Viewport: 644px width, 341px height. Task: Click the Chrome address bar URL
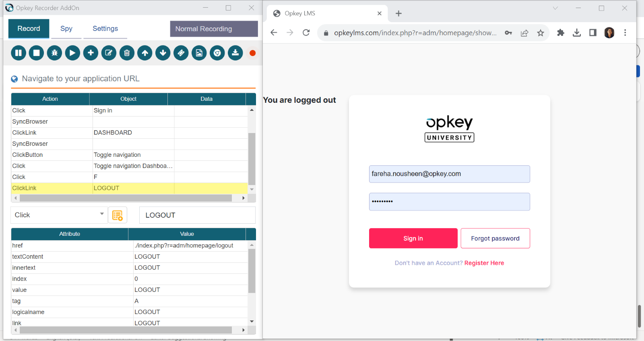point(415,33)
